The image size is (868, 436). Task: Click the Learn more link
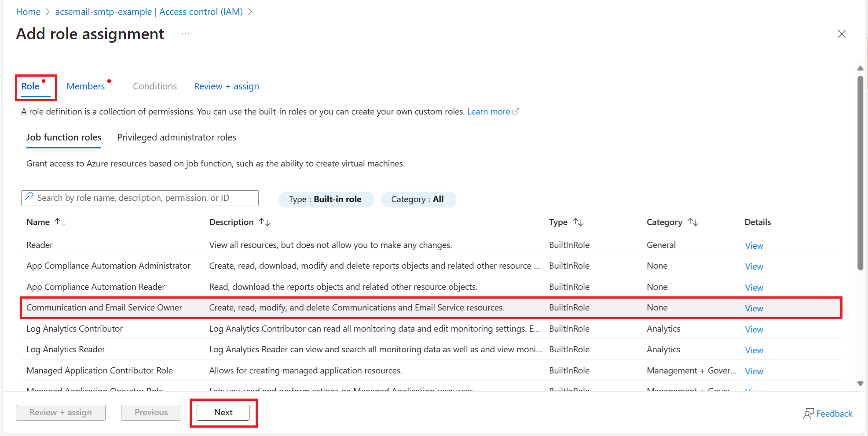[x=488, y=111]
